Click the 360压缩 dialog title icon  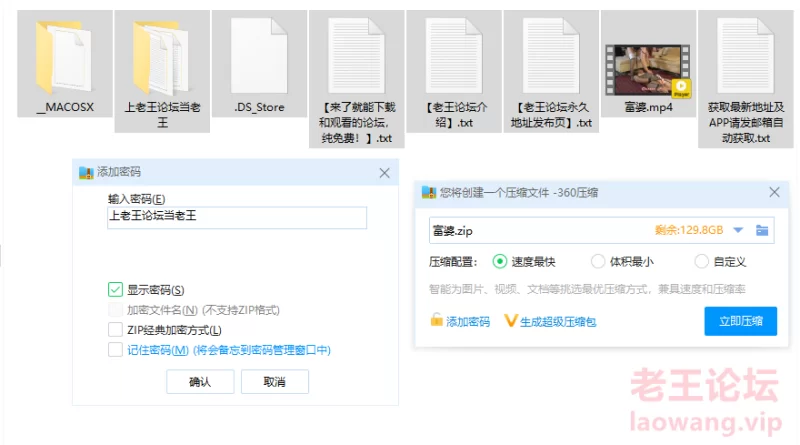[429, 192]
